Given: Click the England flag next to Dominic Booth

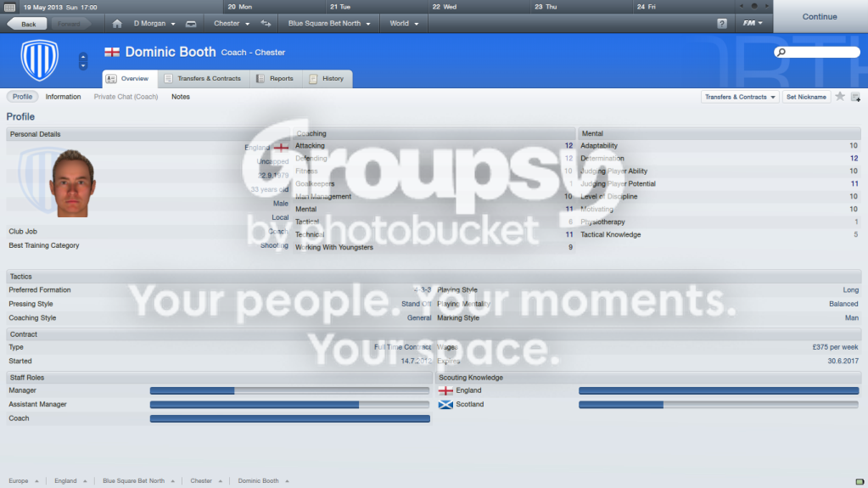Looking at the screenshot, I should tap(112, 52).
